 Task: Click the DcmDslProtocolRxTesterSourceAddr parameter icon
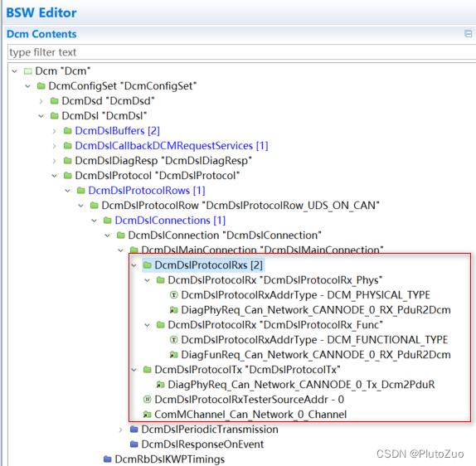147,399
